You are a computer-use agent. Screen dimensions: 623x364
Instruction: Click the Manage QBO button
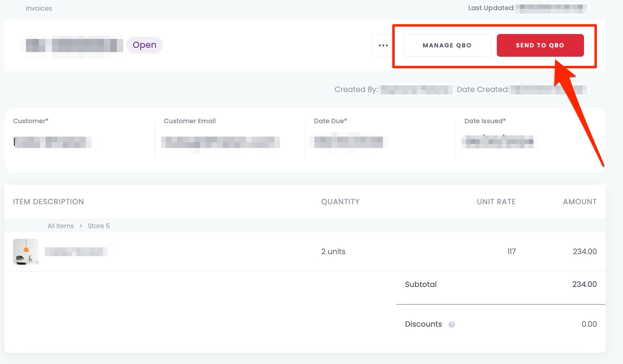pos(447,45)
